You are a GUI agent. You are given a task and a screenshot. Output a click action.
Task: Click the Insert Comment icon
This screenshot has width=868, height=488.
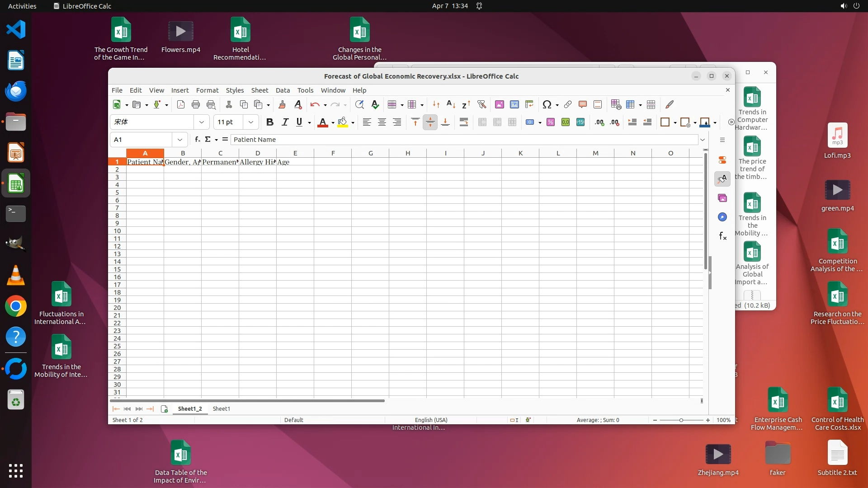point(583,105)
